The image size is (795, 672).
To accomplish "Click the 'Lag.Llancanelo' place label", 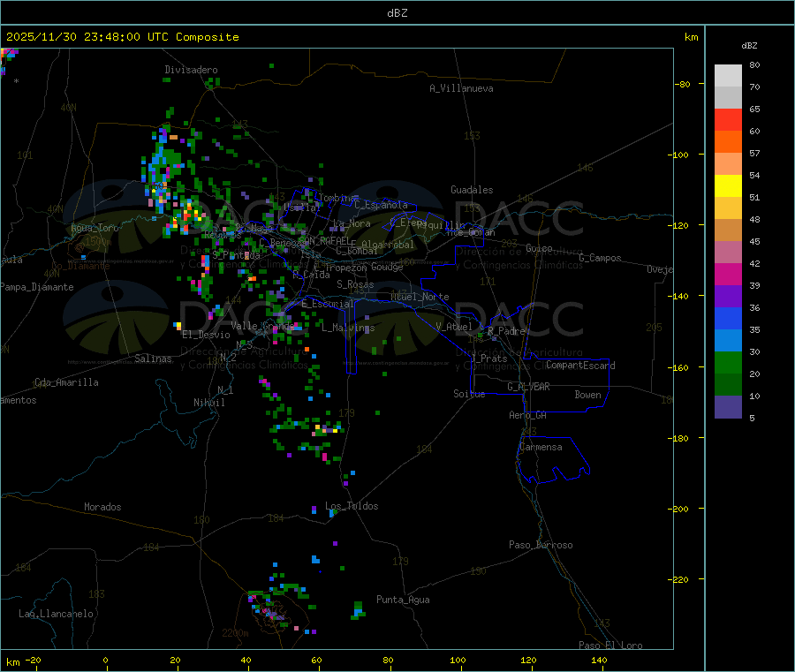I will (x=57, y=614).
